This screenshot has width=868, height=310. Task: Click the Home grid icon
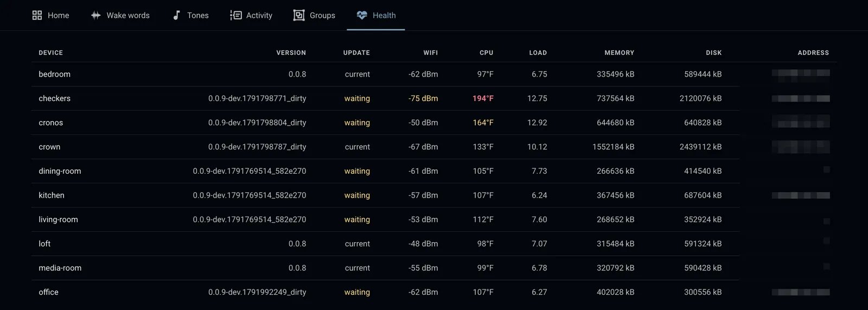(37, 15)
